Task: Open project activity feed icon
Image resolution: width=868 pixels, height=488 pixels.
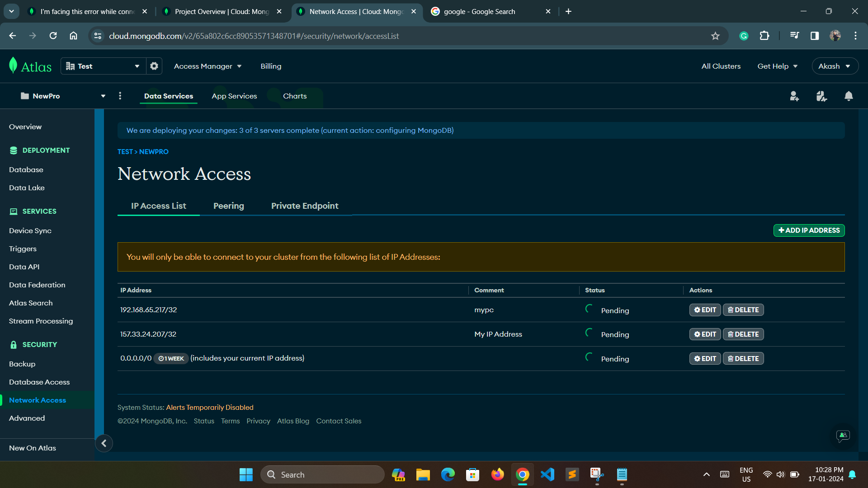Action: (821, 96)
